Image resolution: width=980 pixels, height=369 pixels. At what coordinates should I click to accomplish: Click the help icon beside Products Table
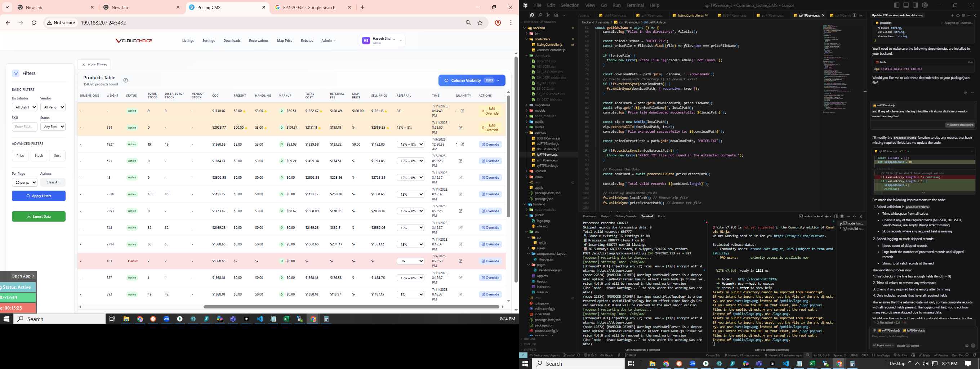click(x=125, y=80)
